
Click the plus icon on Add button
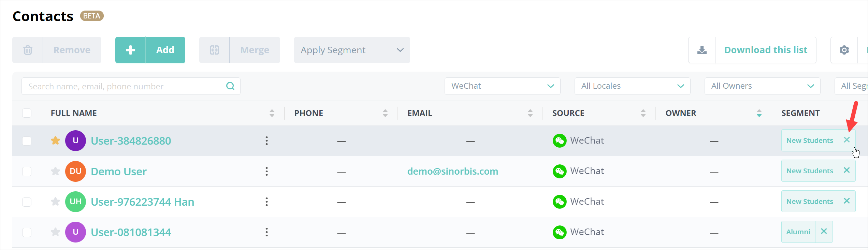130,50
